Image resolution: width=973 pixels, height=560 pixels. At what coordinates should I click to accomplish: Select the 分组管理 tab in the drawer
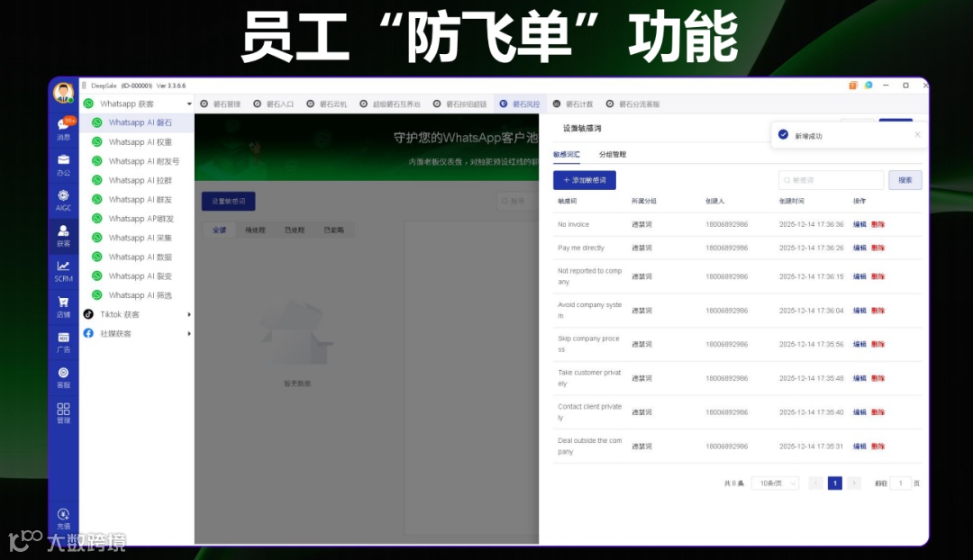pos(613,155)
